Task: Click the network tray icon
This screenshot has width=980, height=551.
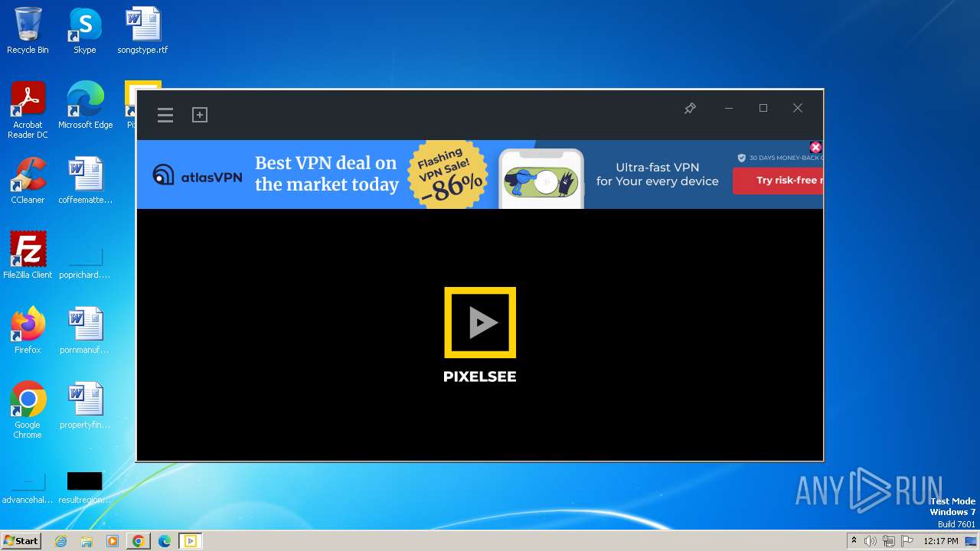Action: click(889, 541)
